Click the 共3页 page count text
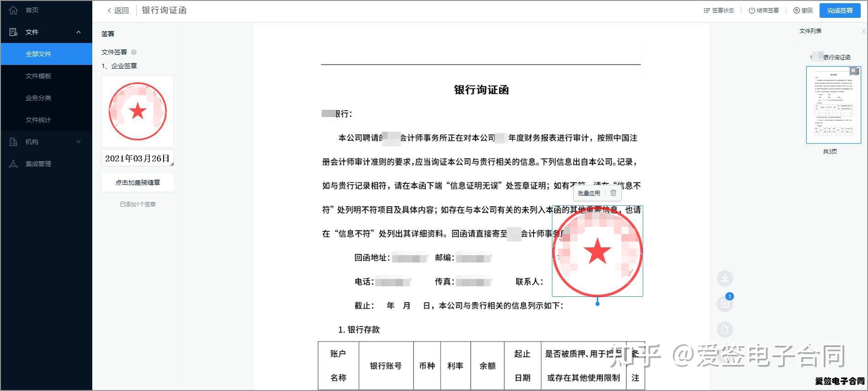The width and height of the screenshot is (868, 391). click(830, 151)
